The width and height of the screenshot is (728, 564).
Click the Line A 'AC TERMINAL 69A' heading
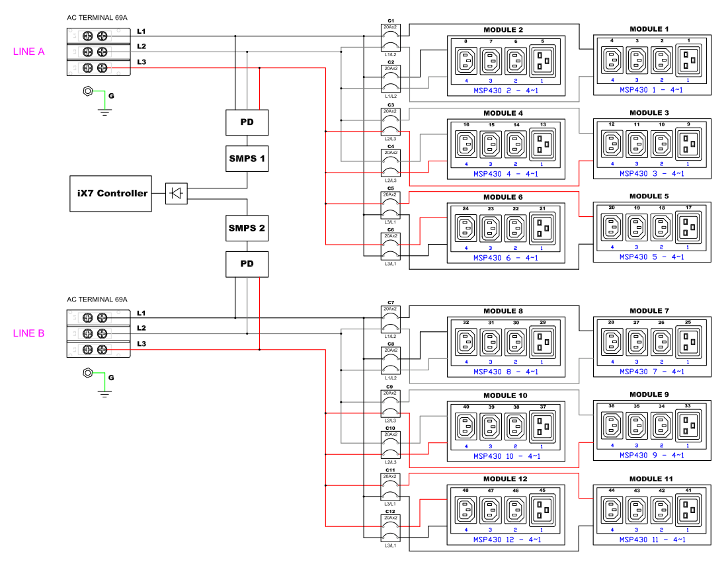point(97,18)
